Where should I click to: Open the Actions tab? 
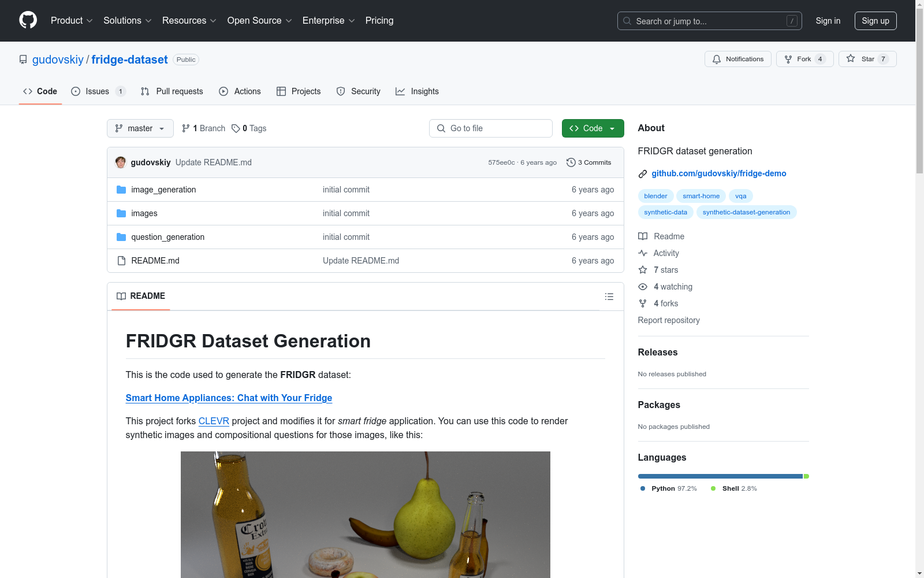tap(240, 91)
